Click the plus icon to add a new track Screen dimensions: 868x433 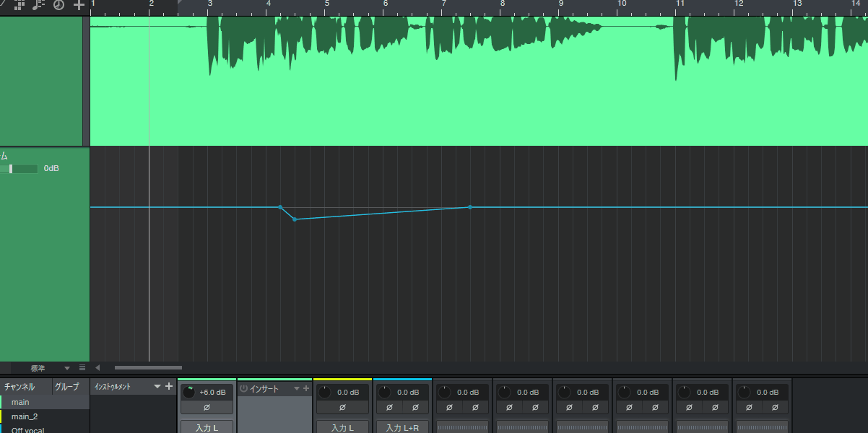pos(77,6)
